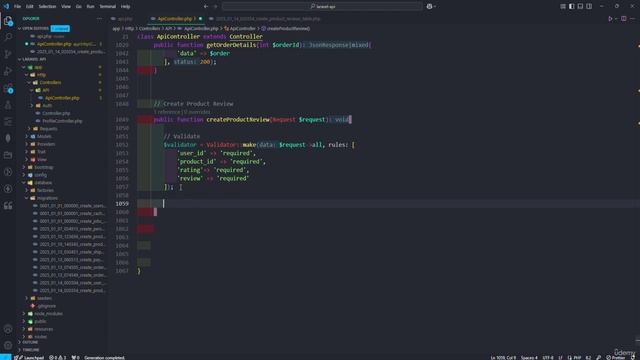Click the notifications bell in status bar
This screenshot has width=640, height=360.
point(633,357)
